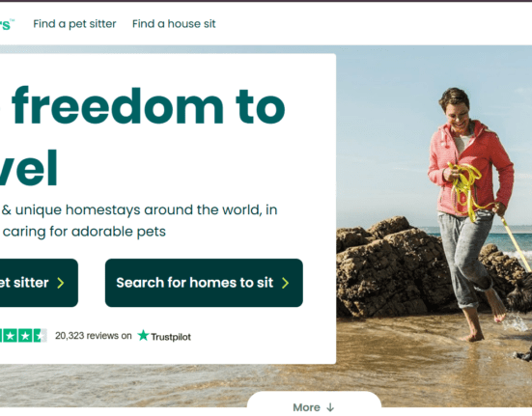Click the yellow dog leash in photo
This screenshot has height=416, width=532.
468,190
